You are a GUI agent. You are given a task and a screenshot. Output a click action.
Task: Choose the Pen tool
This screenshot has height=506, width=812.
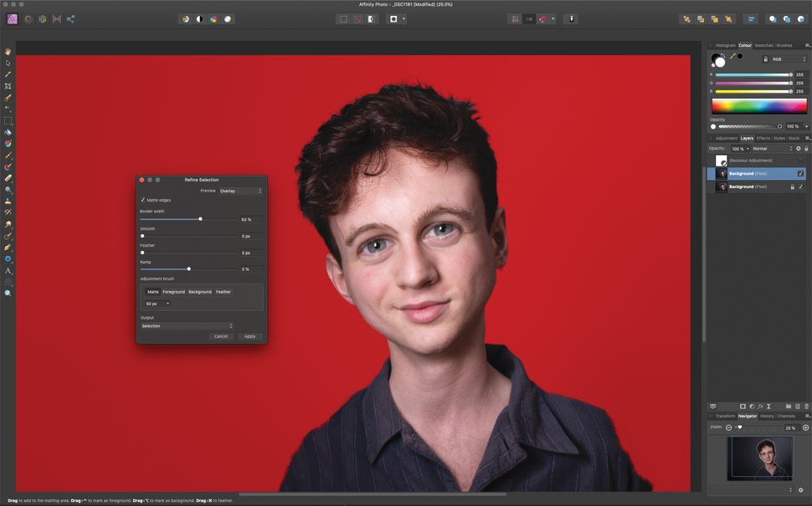coord(8,247)
